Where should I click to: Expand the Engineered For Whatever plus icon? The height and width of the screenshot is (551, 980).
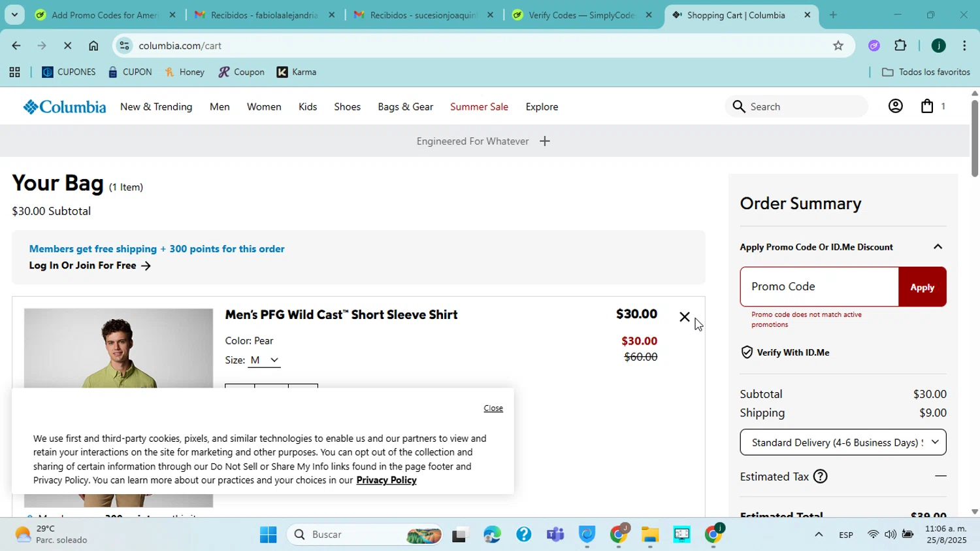pos(545,141)
